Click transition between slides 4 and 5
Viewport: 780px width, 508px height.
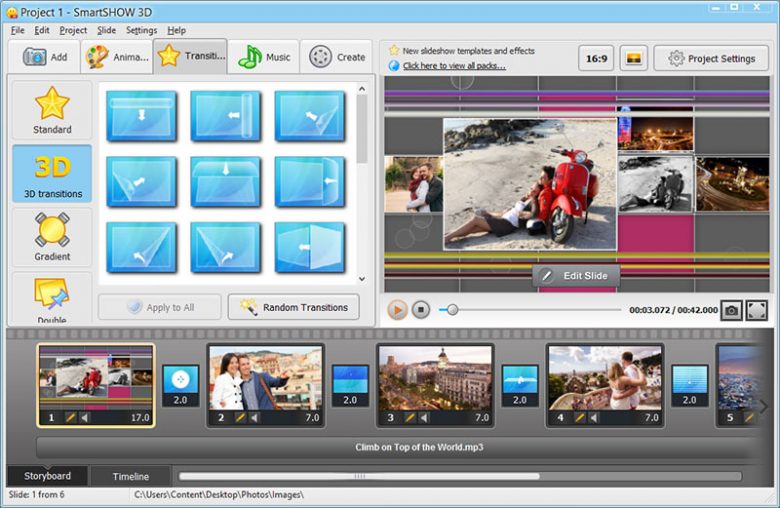coord(689,386)
